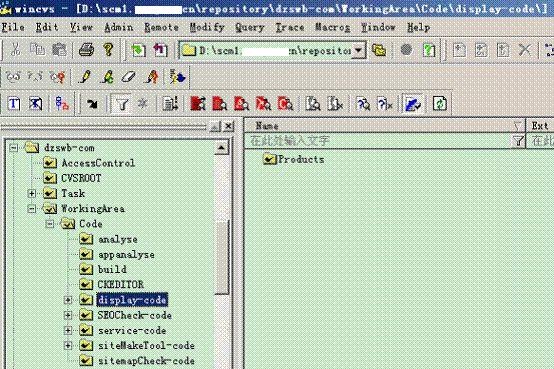Click the yellow question mark help icon
The width and height of the screenshot is (554, 369).
tap(108, 50)
